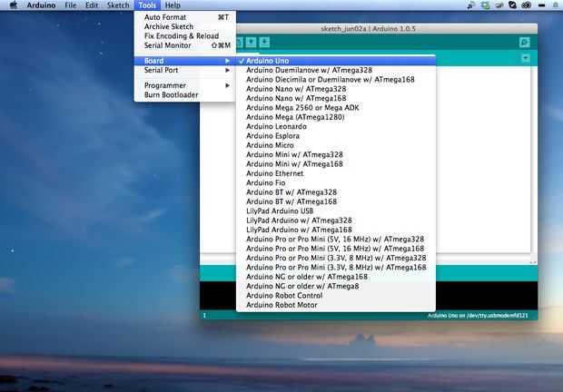Expand the Serial Port submenu

click(x=185, y=70)
